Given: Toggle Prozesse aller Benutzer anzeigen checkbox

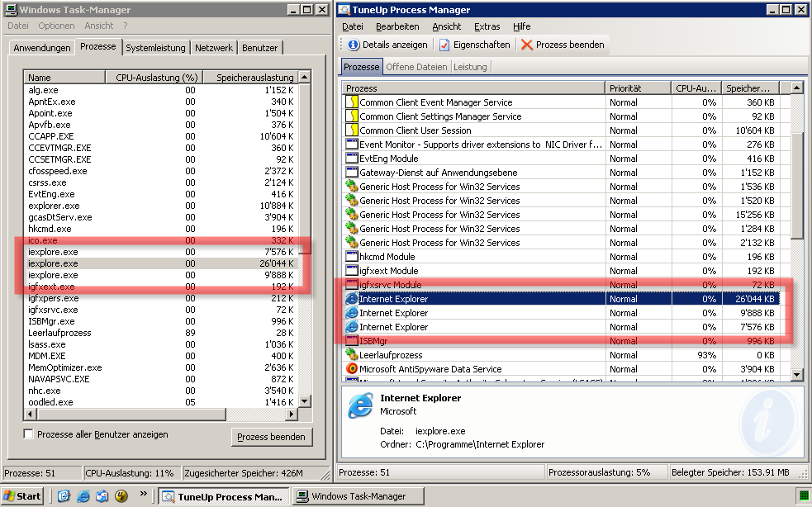Looking at the screenshot, I should coord(28,434).
